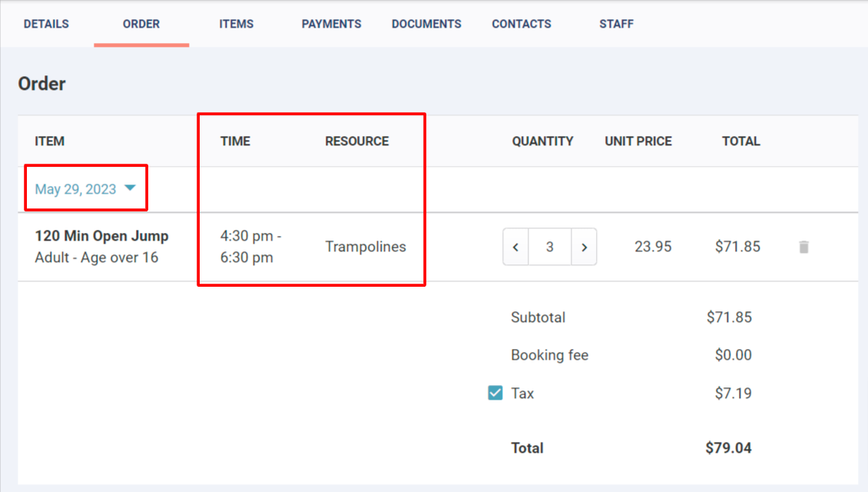Viewport: 868px width, 492px height.
Task: Open the Details tab
Action: pos(47,24)
